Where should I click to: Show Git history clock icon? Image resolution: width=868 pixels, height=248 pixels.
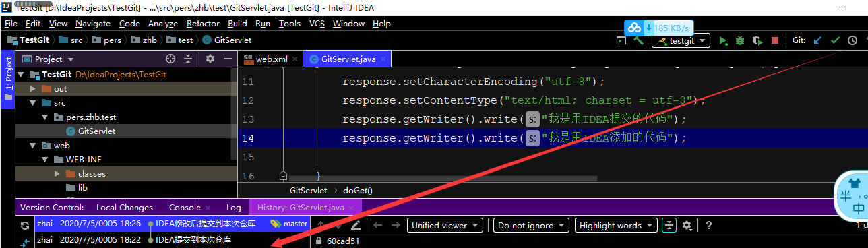click(x=852, y=40)
